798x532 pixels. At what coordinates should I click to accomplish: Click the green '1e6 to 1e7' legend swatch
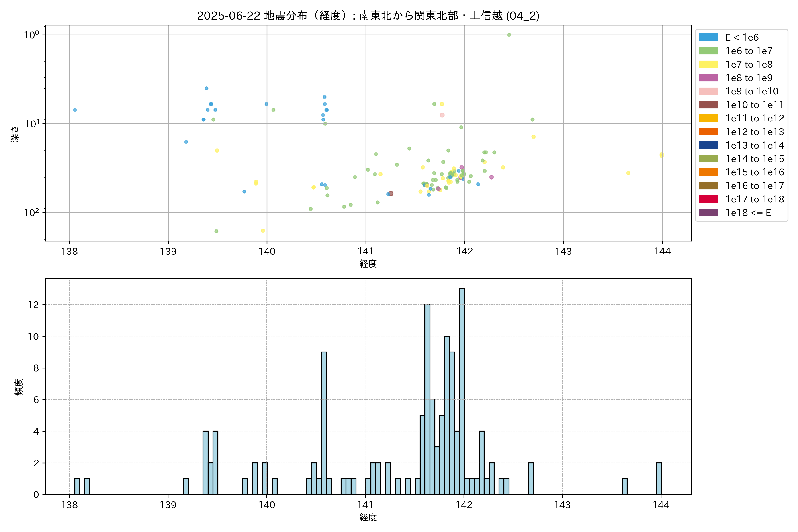(x=708, y=51)
